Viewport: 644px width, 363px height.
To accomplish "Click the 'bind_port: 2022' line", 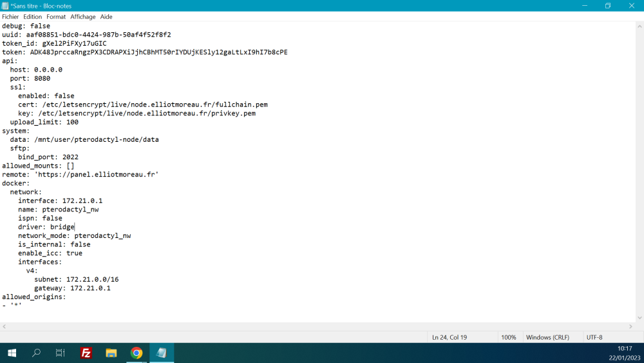I will (48, 157).
